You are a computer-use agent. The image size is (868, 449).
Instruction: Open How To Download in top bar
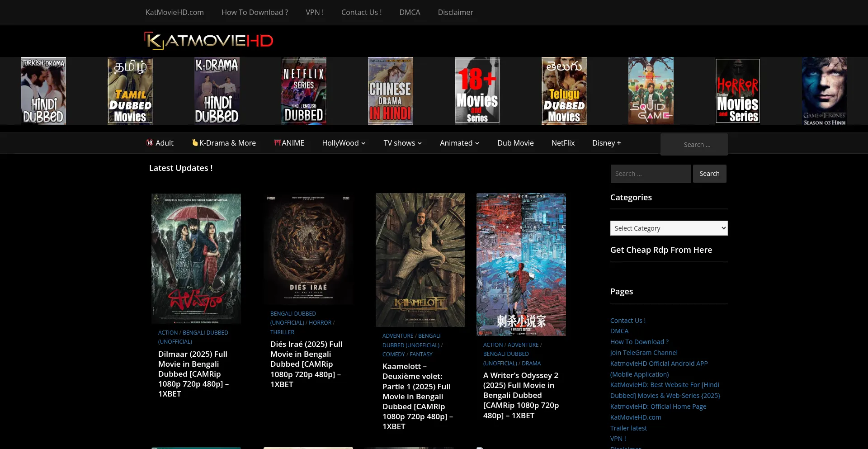pyautogui.click(x=255, y=12)
